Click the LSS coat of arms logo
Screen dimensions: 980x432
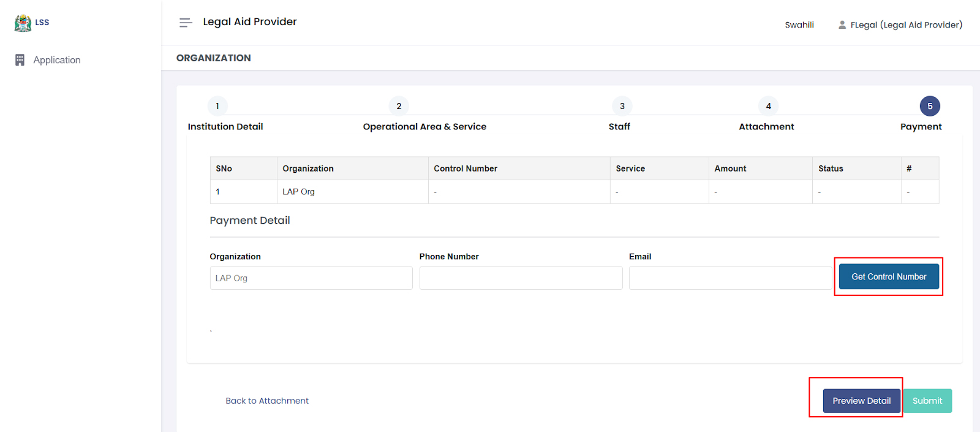23,23
